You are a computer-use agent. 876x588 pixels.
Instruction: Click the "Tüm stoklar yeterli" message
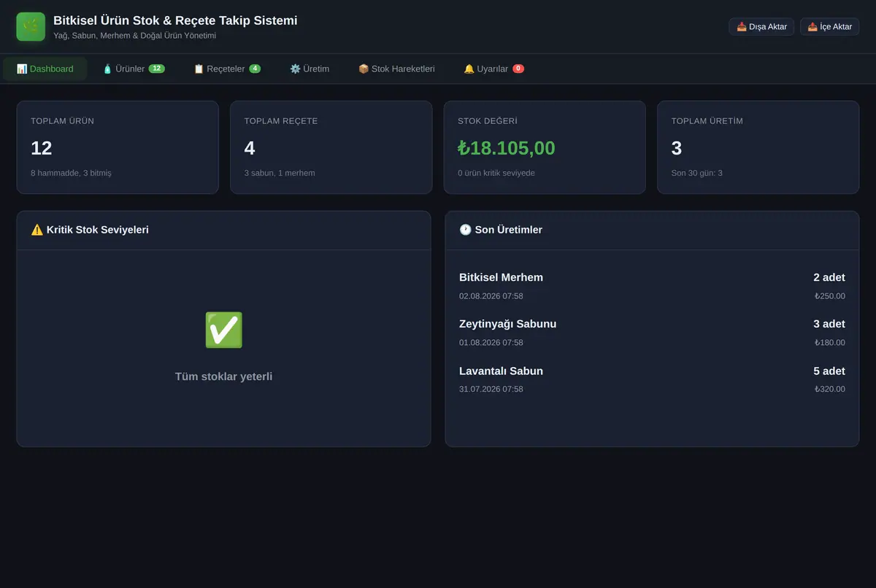click(223, 376)
